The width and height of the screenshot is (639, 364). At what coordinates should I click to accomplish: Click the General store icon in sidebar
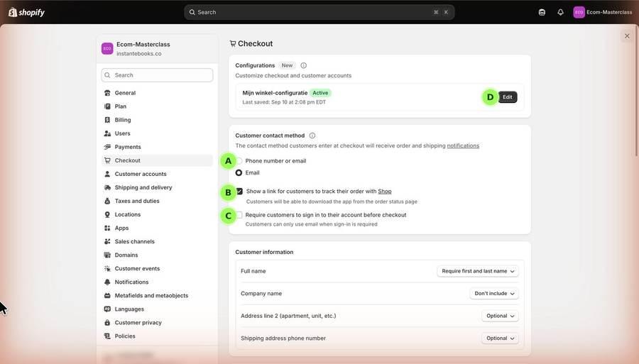click(x=107, y=93)
